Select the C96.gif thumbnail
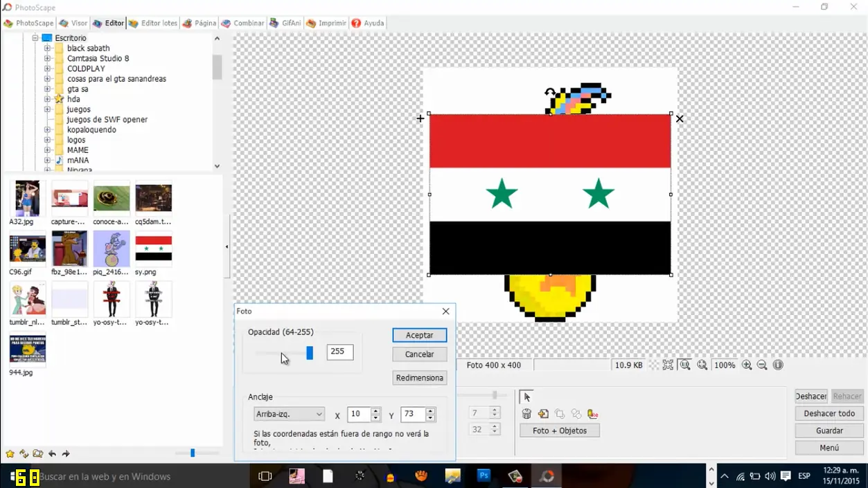This screenshot has height=488, width=868. pyautogui.click(x=28, y=249)
